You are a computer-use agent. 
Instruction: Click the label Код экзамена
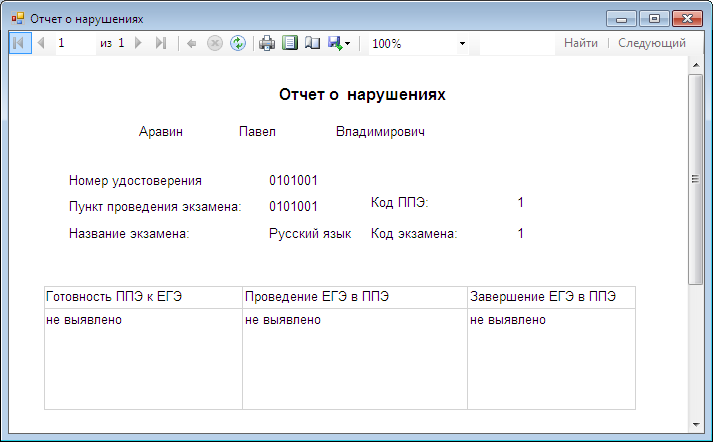[x=414, y=234]
